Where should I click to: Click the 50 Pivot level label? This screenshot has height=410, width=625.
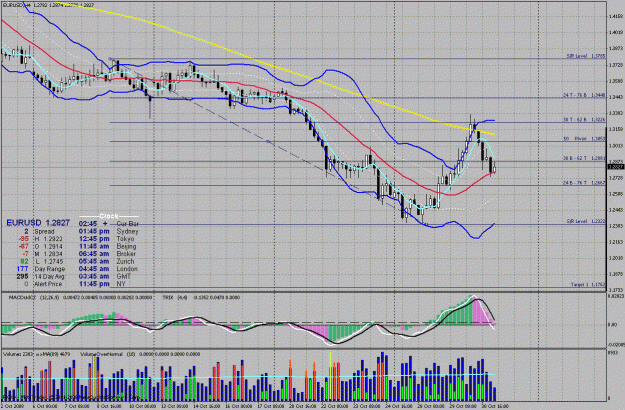click(584, 139)
